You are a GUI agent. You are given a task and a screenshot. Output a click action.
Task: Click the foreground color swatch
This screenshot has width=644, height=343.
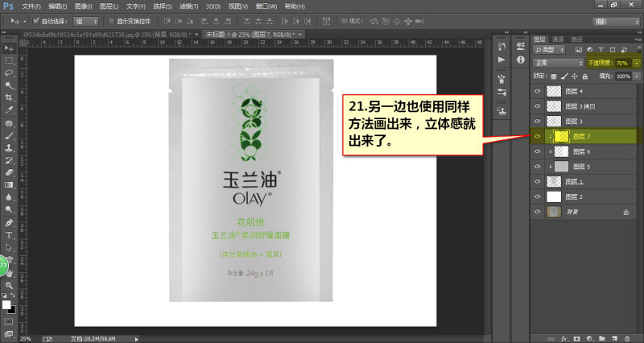click(6, 305)
